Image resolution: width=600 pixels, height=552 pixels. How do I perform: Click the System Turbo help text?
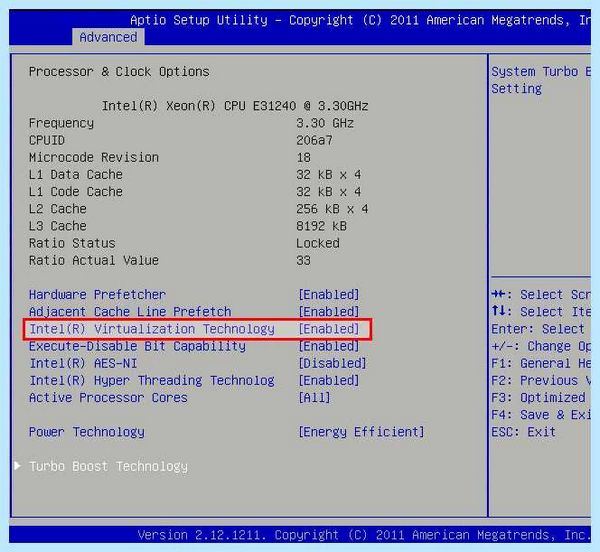pyautogui.click(x=541, y=80)
